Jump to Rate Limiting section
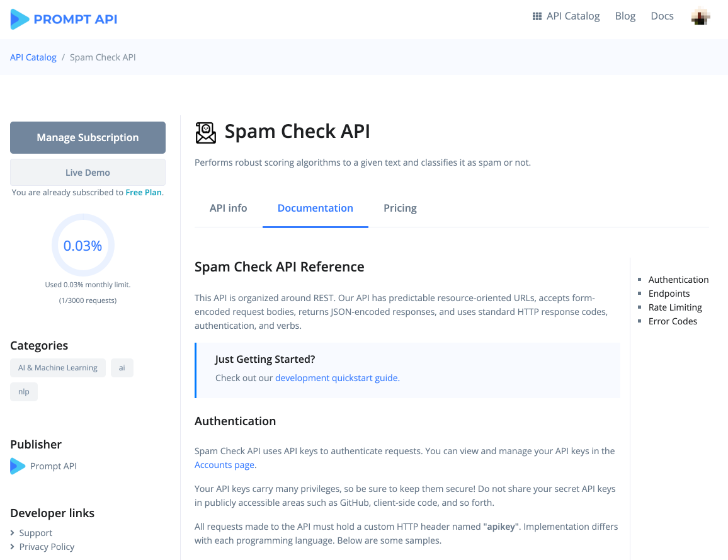 point(675,307)
